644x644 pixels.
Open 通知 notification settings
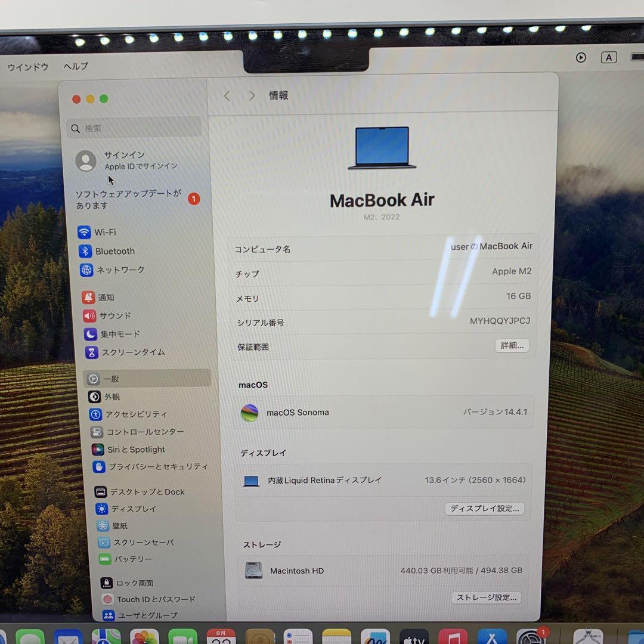(98, 297)
